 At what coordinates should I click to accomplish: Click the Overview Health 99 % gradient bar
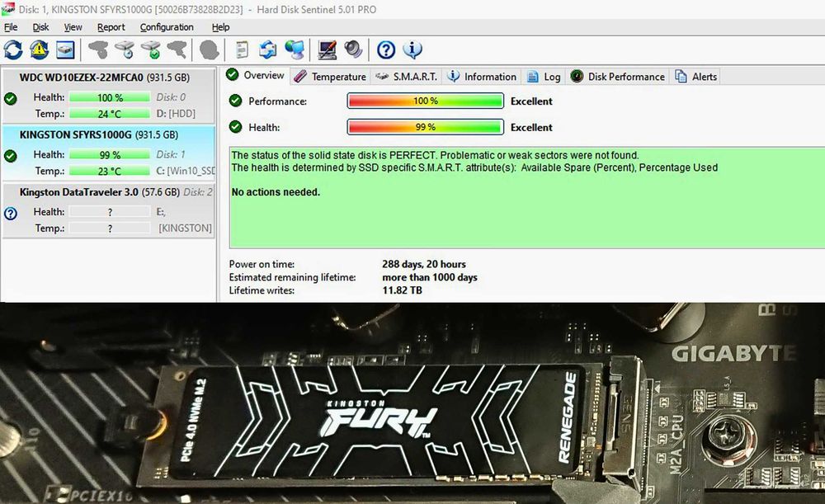(425, 127)
